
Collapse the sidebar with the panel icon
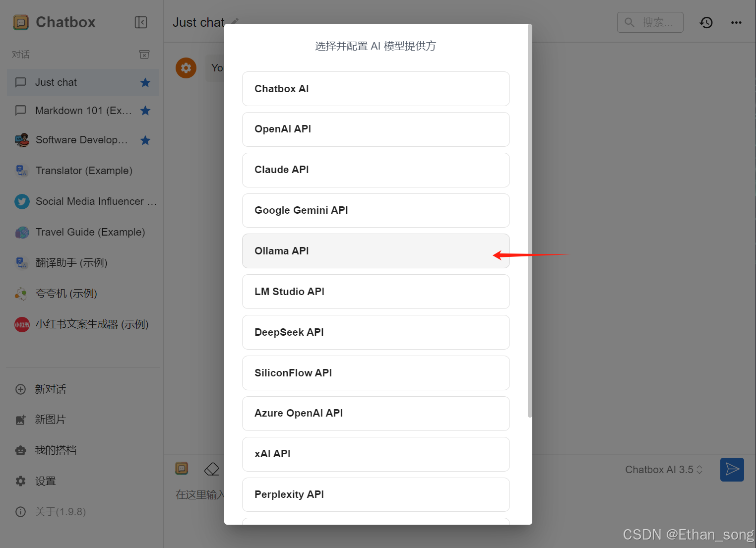141,22
